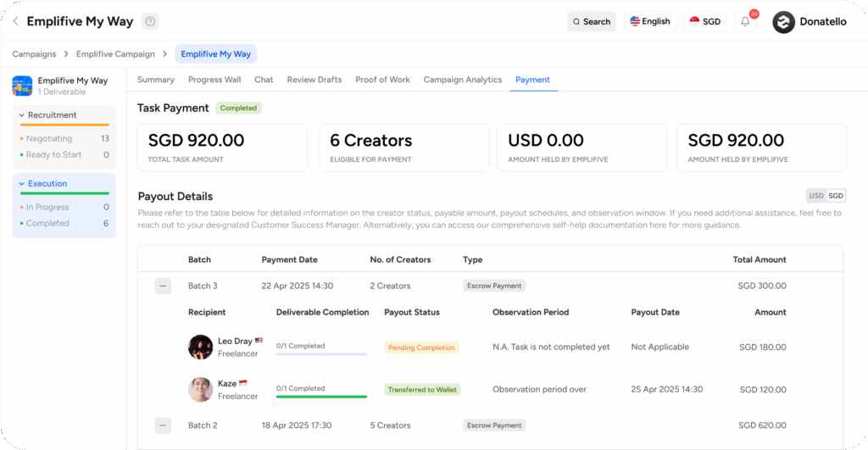Open the SGD currency selector in header
This screenshot has width=868, height=450.
[x=704, y=21]
